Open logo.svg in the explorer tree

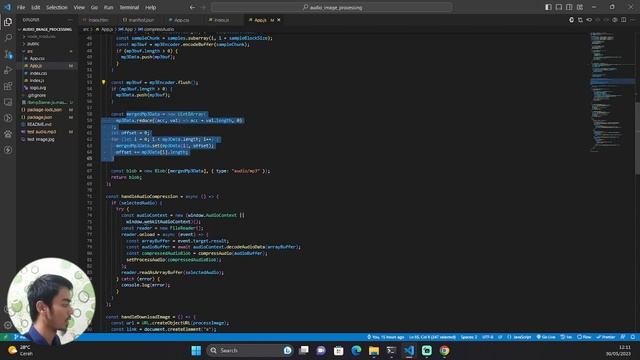point(47,88)
